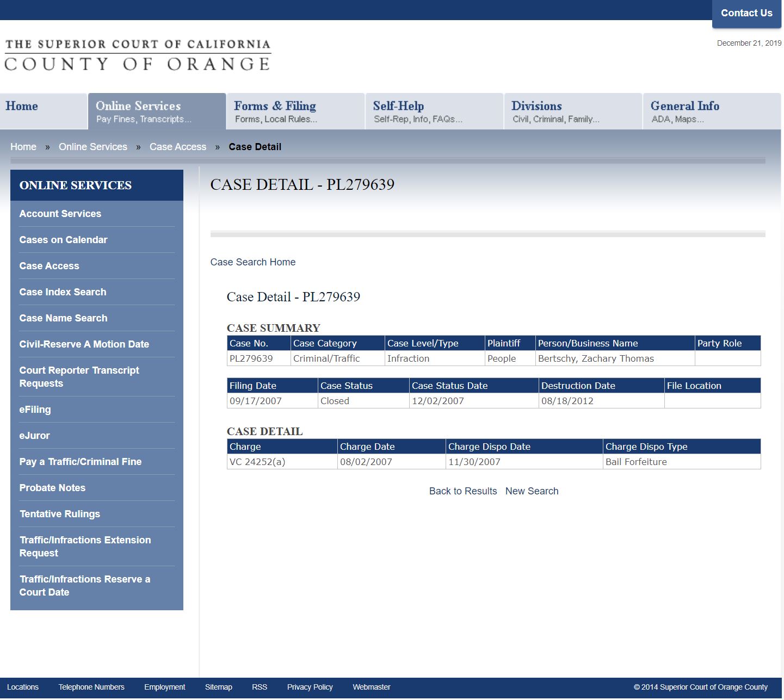Open Employment footer link
The width and height of the screenshot is (784, 700).
(x=165, y=687)
